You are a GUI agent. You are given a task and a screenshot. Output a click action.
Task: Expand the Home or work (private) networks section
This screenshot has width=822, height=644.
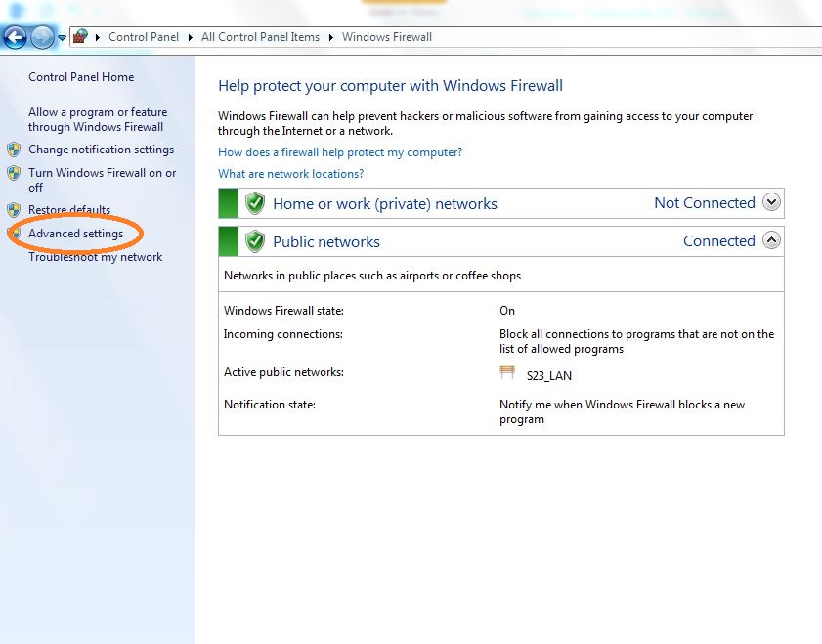pos(771,202)
